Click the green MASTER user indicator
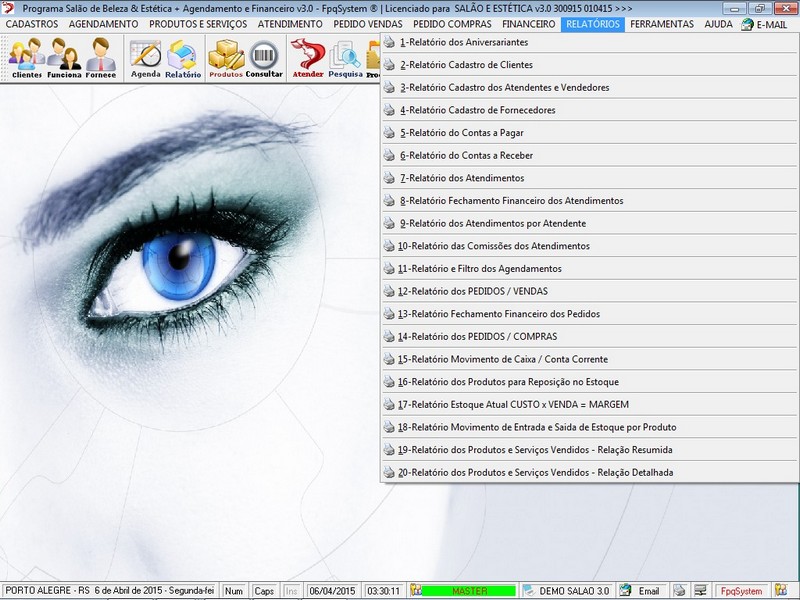Viewport: 800px width, 600px height. (468, 591)
